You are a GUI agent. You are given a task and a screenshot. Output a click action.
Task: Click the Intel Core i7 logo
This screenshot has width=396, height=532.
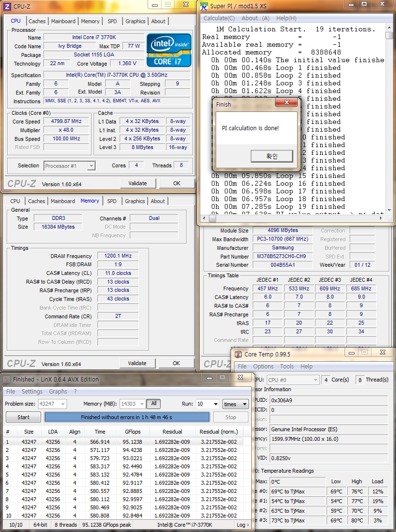pyautogui.click(x=169, y=50)
